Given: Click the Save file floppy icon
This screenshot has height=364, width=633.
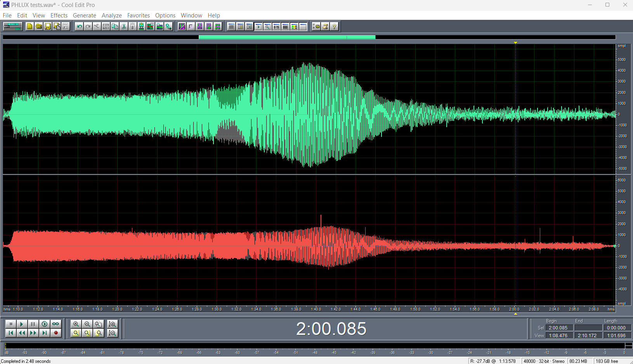Looking at the screenshot, I should (48, 26).
